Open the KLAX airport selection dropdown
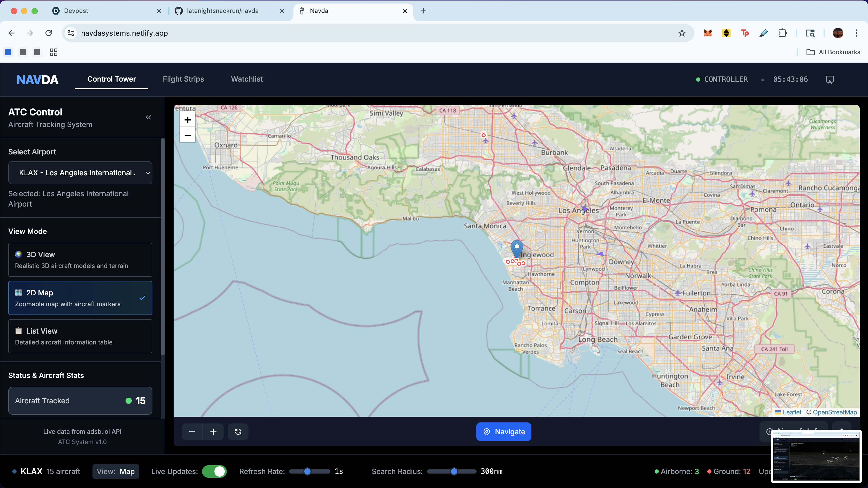Image resolution: width=868 pixels, height=488 pixels. (x=80, y=173)
